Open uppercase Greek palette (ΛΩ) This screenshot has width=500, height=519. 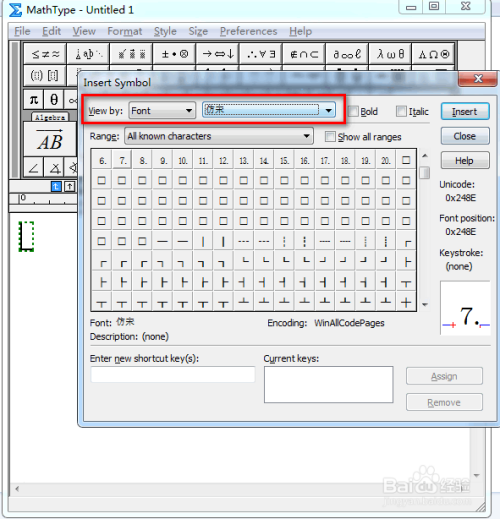[433, 53]
